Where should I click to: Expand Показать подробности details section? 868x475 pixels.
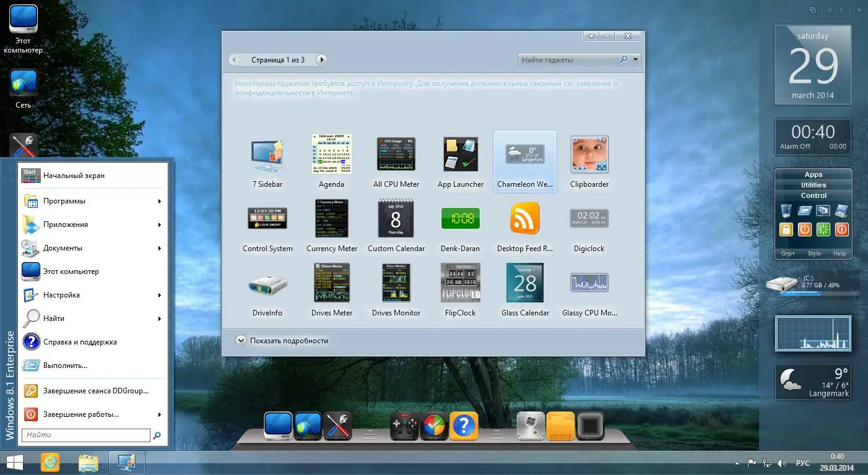pyautogui.click(x=282, y=341)
